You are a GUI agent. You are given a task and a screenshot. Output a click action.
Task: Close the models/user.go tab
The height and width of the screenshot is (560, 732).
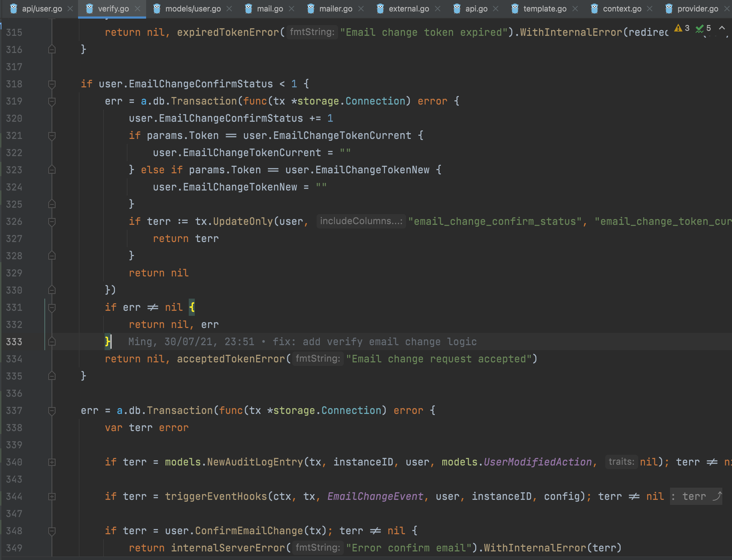pos(229,9)
